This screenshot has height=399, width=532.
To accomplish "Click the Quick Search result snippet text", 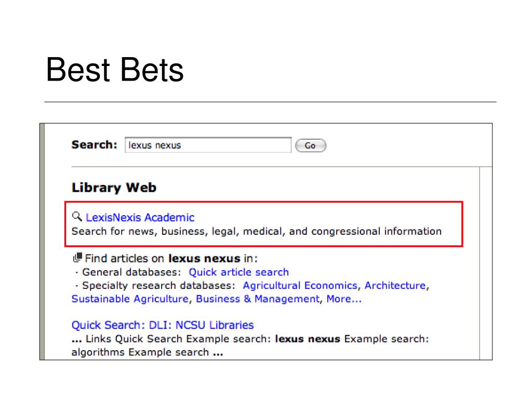I will [250, 345].
